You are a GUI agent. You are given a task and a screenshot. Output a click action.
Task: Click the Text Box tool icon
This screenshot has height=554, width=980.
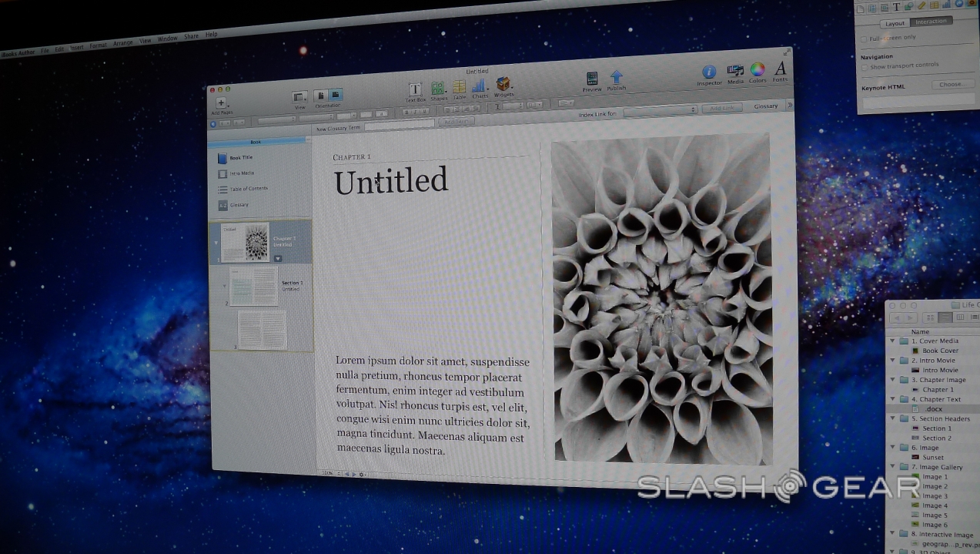[414, 89]
